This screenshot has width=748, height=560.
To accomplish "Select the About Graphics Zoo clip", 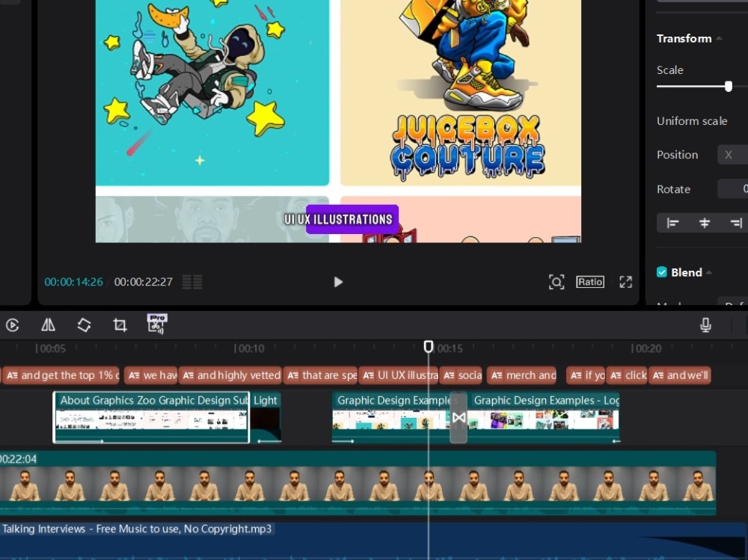I will (151, 417).
